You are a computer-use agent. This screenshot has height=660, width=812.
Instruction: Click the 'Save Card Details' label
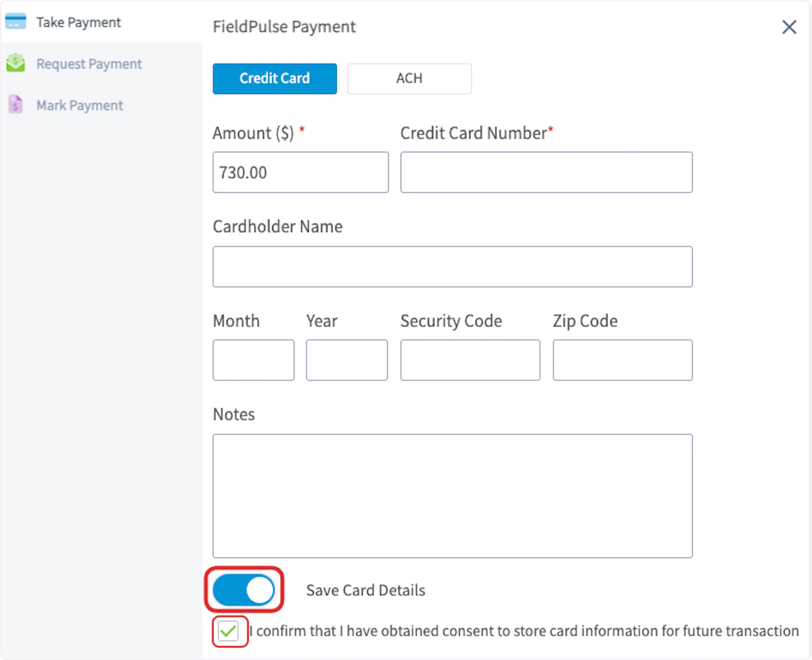coord(365,590)
